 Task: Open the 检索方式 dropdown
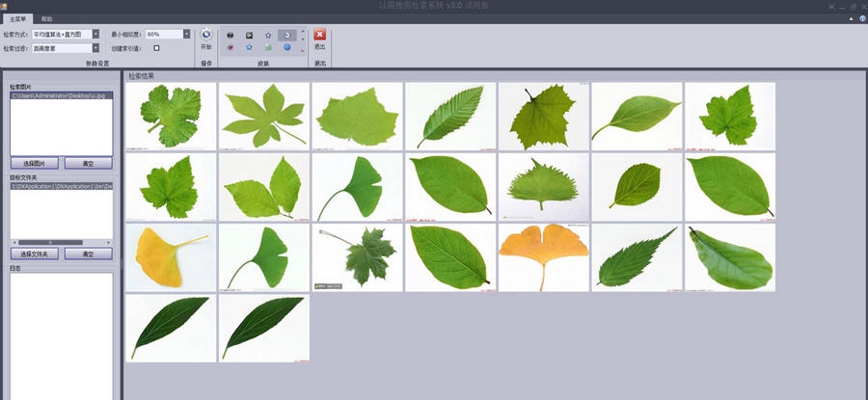pos(95,35)
